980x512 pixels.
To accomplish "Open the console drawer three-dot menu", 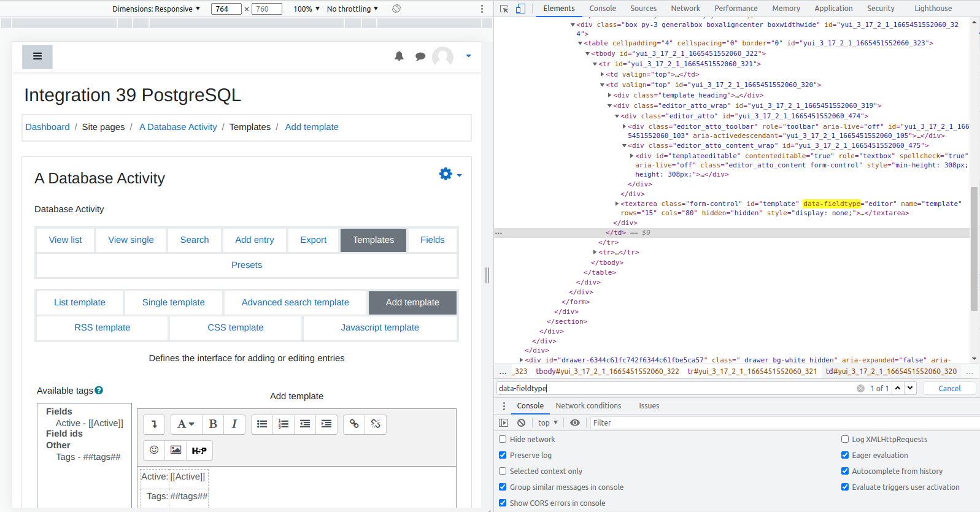I will (504, 406).
